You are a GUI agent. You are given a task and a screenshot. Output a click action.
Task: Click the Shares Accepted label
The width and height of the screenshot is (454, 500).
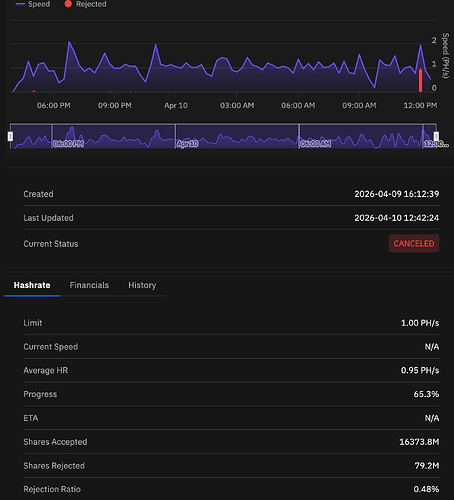(x=55, y=442)
